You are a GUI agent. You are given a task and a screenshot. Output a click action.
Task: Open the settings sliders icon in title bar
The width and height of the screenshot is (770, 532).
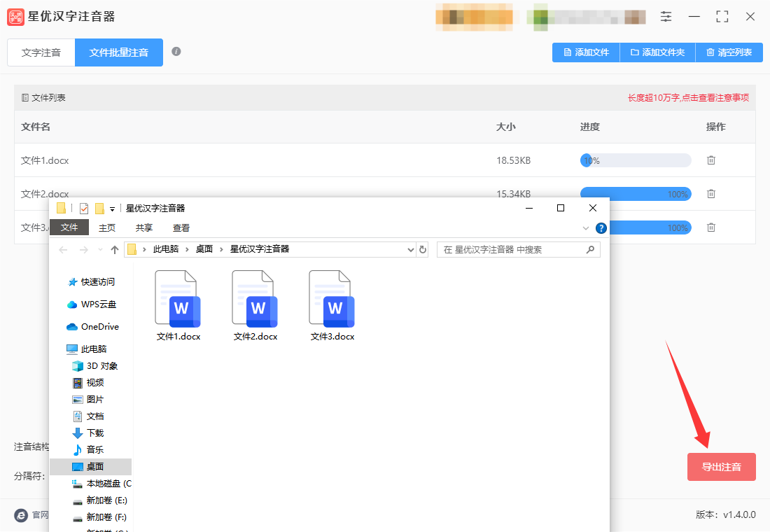coord(666,17)
